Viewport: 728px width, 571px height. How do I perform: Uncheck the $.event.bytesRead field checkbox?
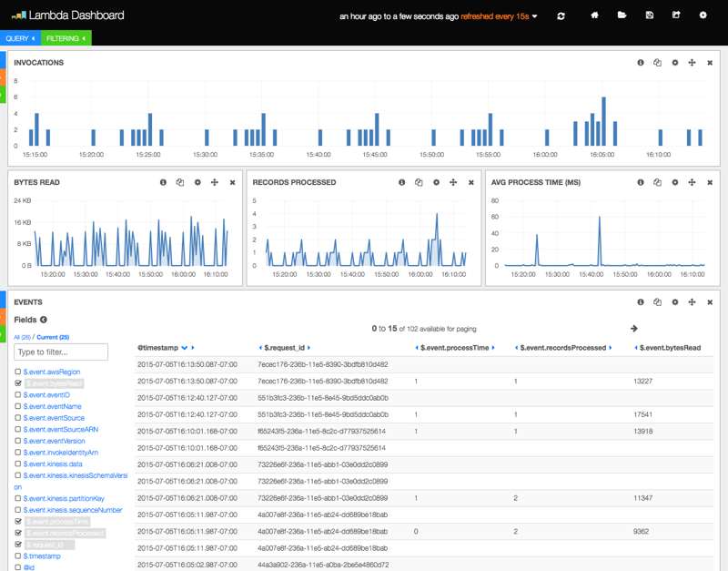(16, 383)
